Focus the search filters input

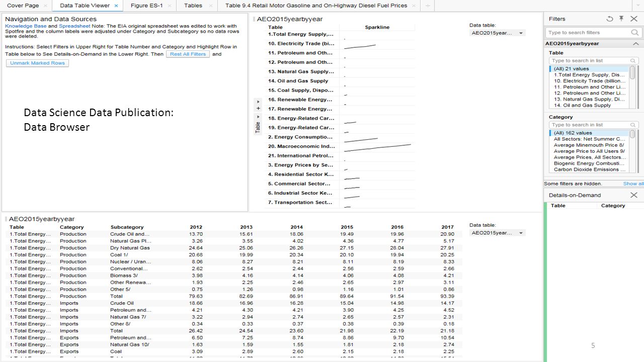point(587,32)
